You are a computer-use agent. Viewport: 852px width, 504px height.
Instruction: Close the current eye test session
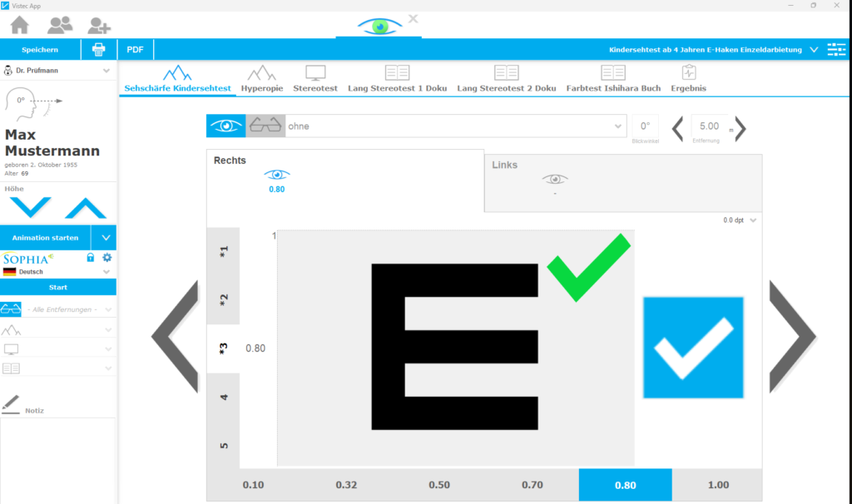(413, 19)
